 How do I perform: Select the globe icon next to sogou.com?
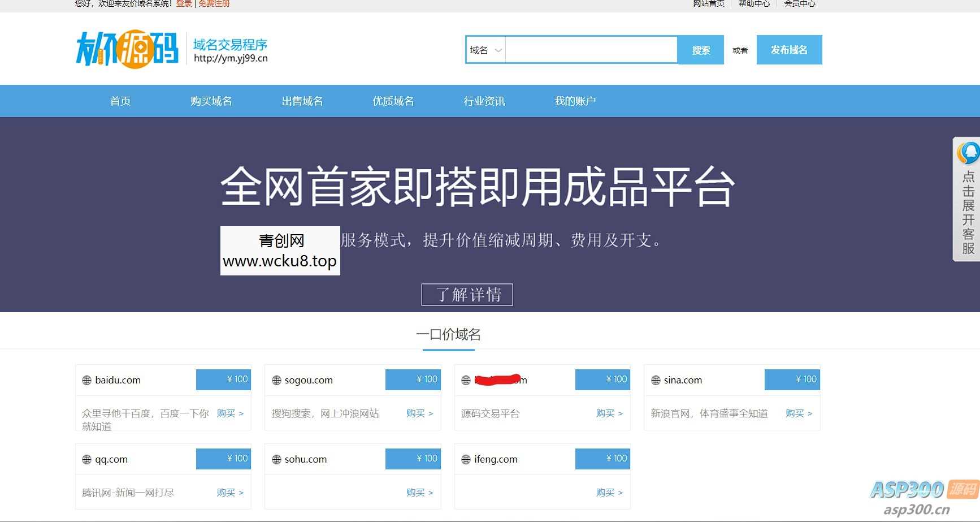click(276, 379)
